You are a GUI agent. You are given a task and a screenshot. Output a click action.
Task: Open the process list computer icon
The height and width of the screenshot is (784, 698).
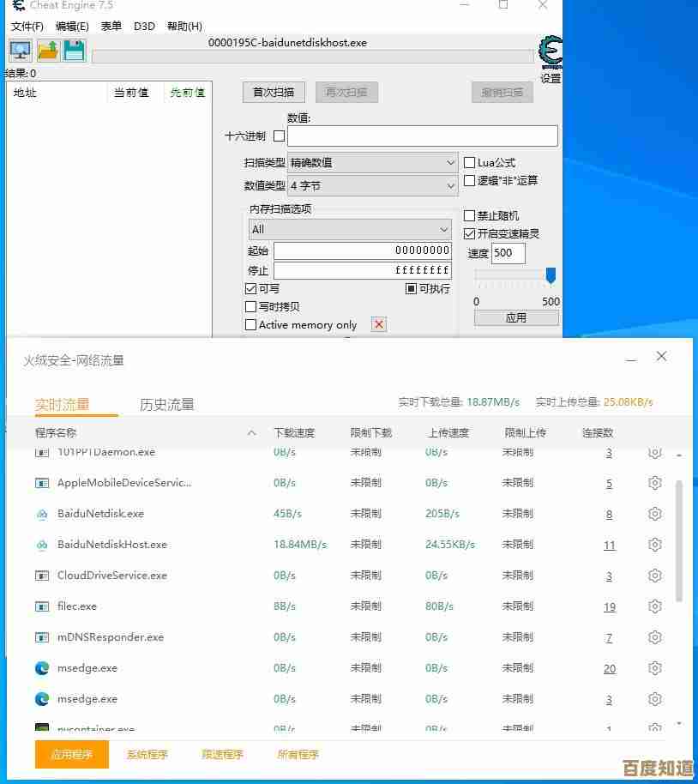click(x=21, y=51)
